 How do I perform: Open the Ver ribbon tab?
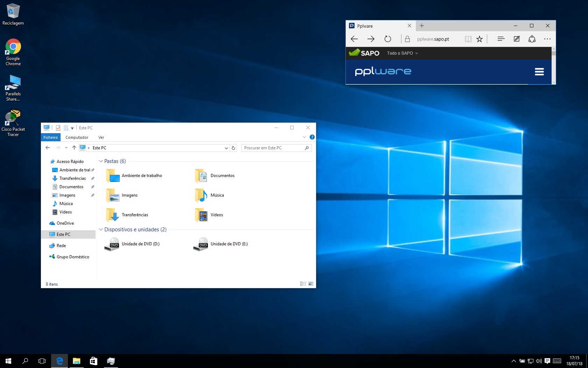(x=101, y=137)
